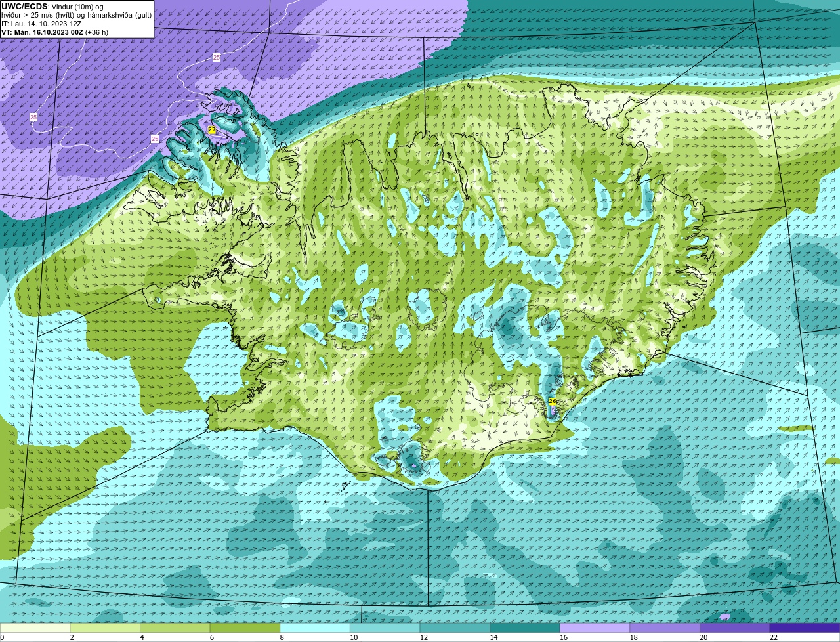840x642 pixels.
Task: Click the 20–22 m/s violet swatch
Action: point(735,628)
